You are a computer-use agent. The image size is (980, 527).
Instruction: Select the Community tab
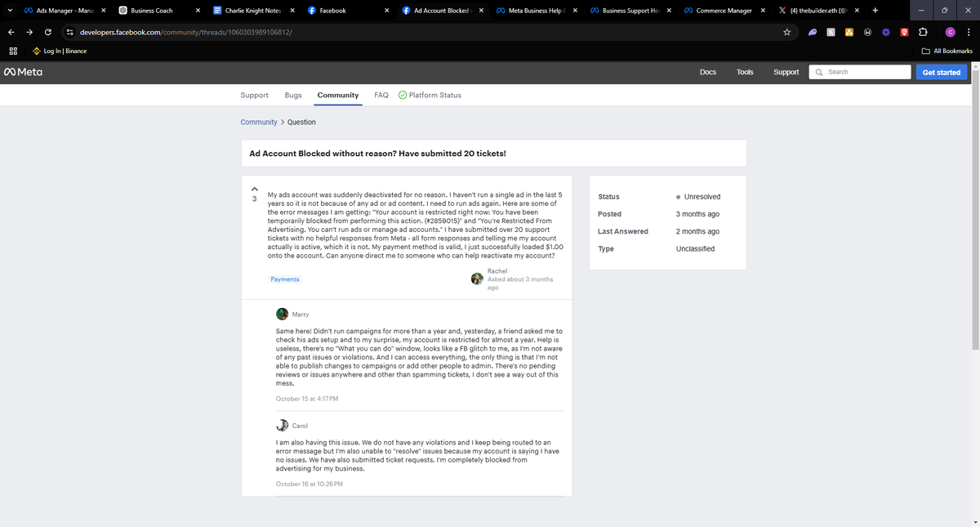(x=338, y=95)
